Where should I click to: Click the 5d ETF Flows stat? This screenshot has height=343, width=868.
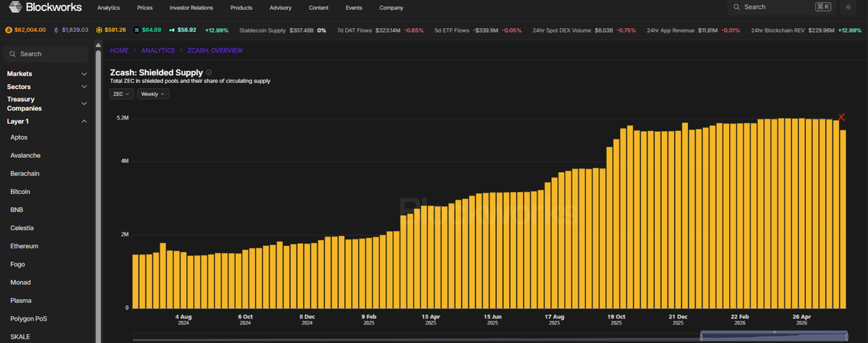pos(478,30)
